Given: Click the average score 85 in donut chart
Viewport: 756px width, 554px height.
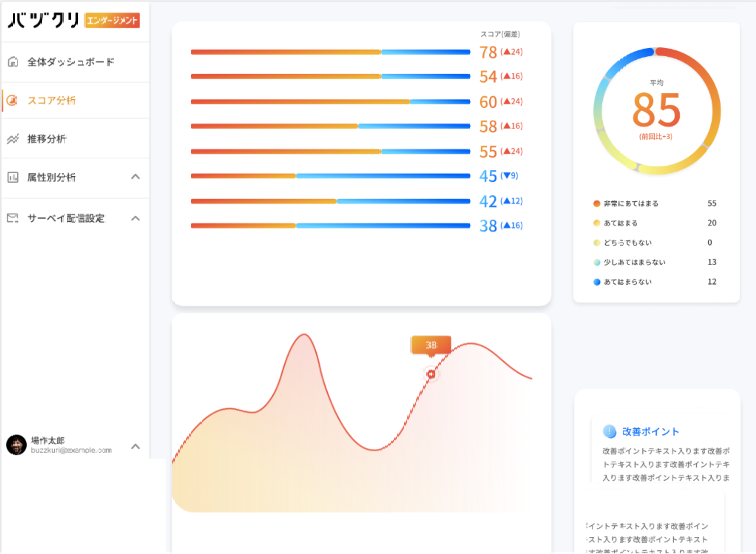Looking at the screenshot, I should 656,110.
